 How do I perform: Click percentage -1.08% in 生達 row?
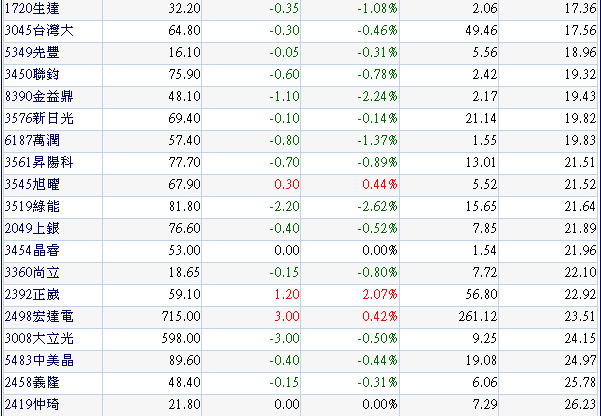(378, 8)
